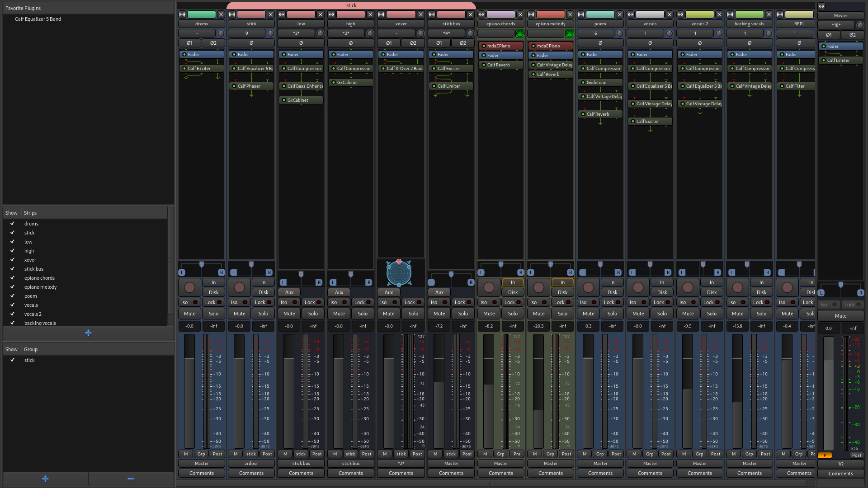Uncheck stick group show checkbox
This screenshot has height=488, width=868.
click(x=12, y=360)
